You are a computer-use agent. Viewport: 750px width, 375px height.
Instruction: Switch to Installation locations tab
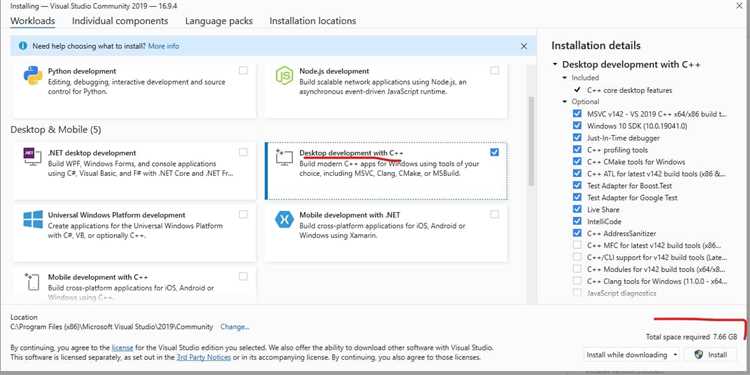312,21
